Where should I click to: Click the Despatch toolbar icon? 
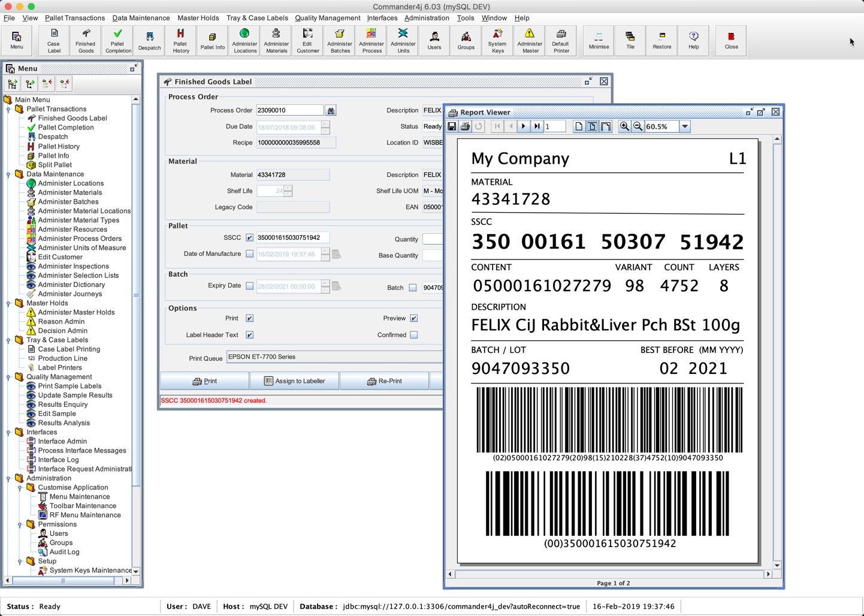click(x=149, y=40)
